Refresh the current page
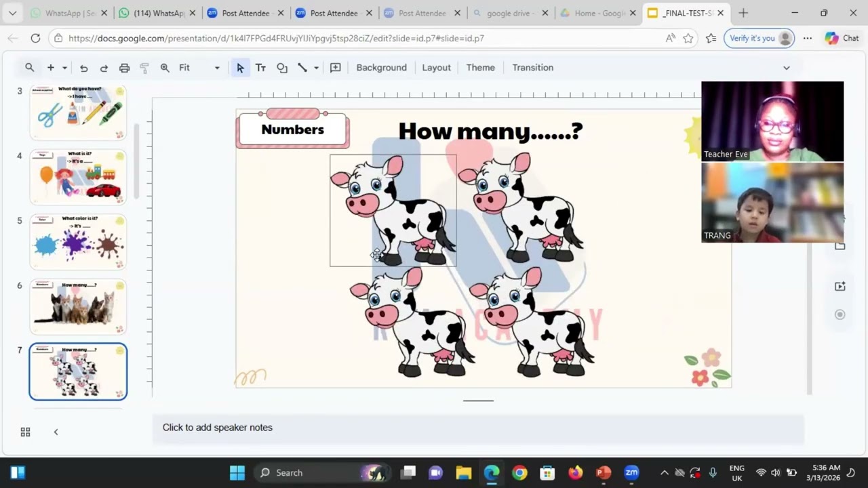Viewport: 868px width, 488px height. [x=35, y=38]
